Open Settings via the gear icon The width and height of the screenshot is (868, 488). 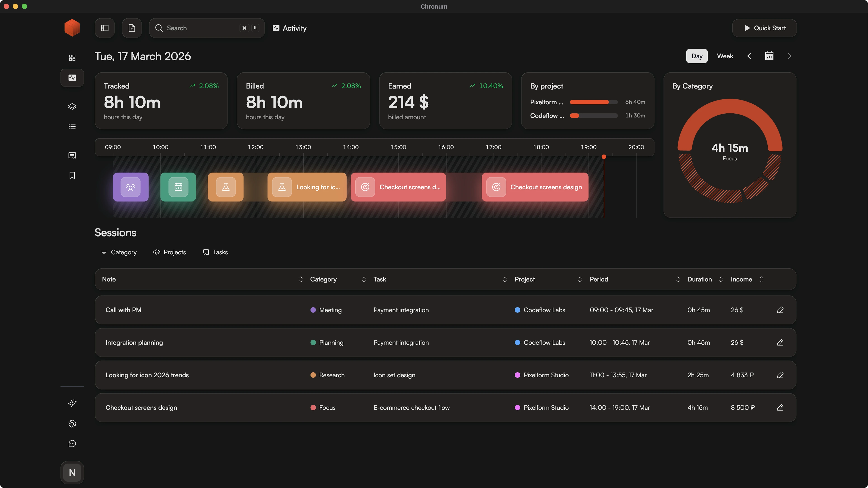(72, 423)
